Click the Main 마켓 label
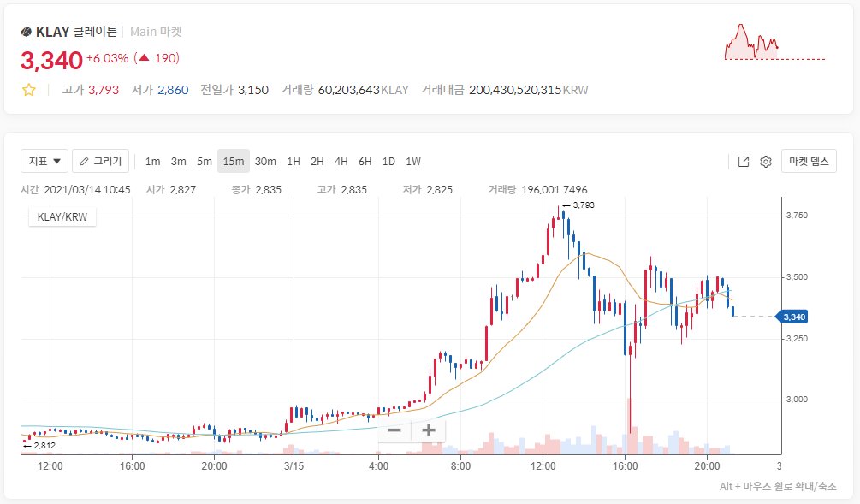Image resolution: width=860 pixels, height=504 pixels. click(156, 32)
